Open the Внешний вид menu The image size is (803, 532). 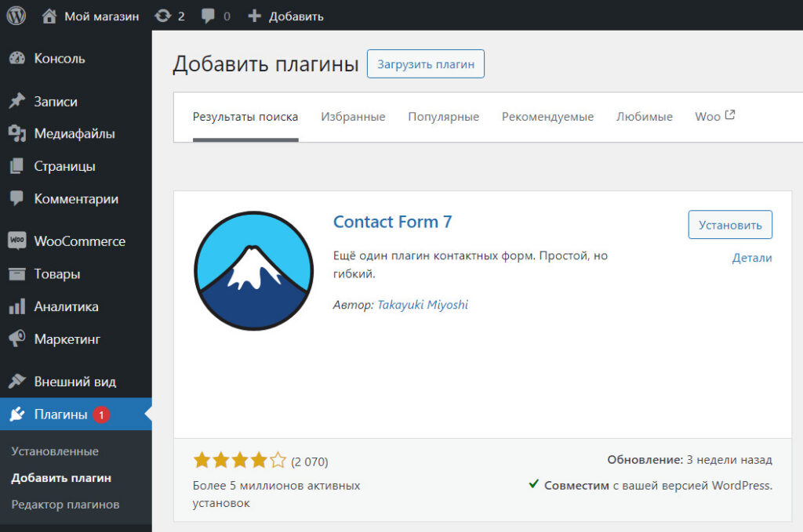coord(76,382)
